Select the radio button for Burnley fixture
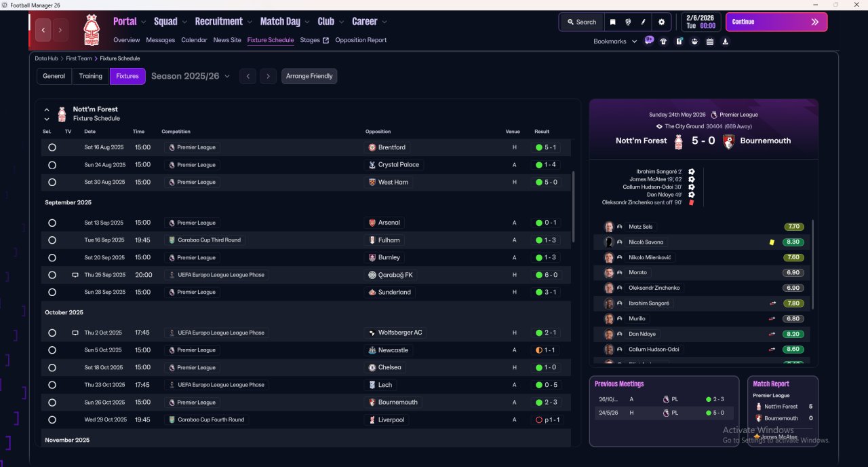The height and width of the screenshot is (467, 868). pos(52,258)
